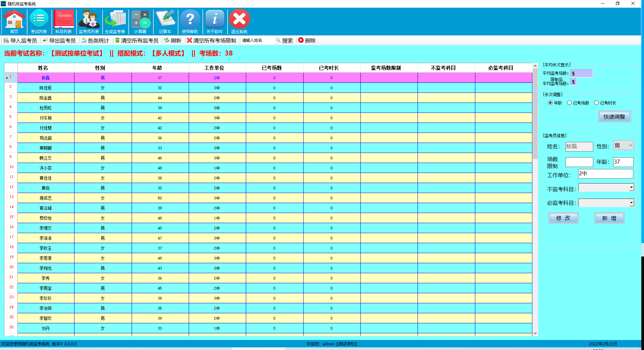
Task: Click 删除 delete button
Action: coord(307,40)
